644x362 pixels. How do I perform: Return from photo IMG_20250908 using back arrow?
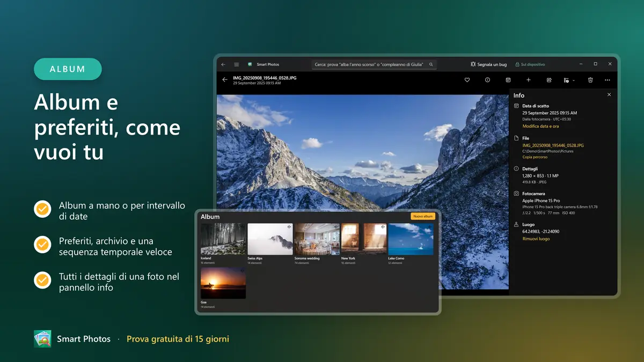[x=225, y=80]
